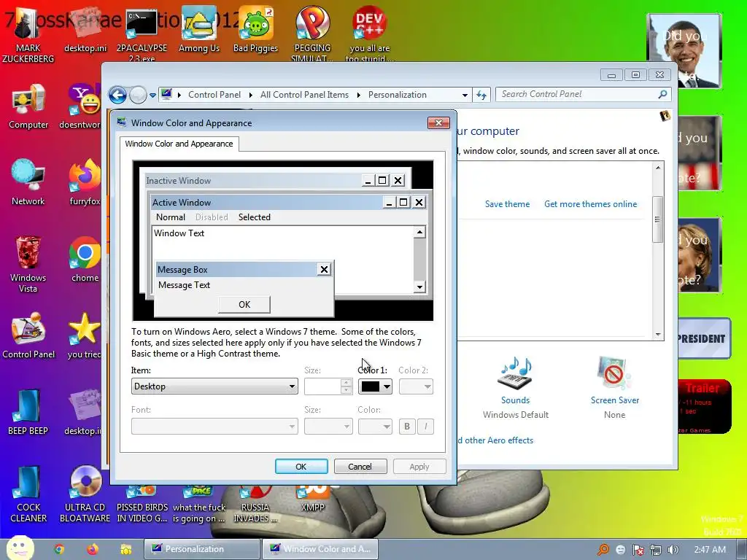Click the help icon in Personalization window

[x=665, y=116]
